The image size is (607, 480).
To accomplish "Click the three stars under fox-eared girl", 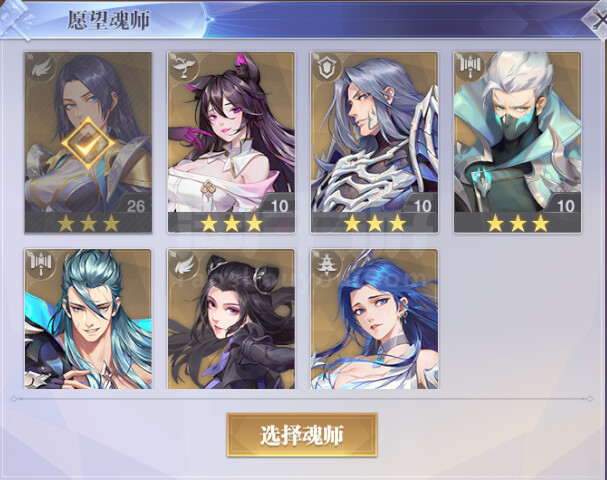I will [231, 223].
